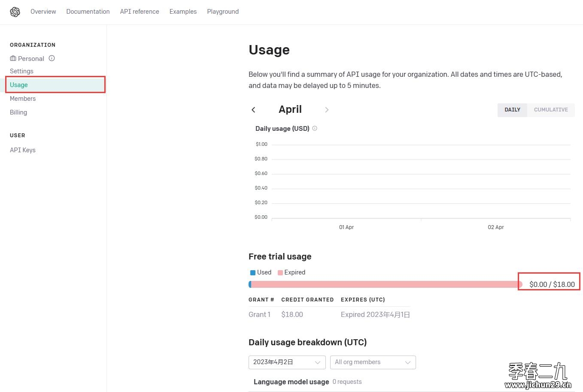Click the April month heading
Viewport: 583px width, 392px height.
coord(290,109)
